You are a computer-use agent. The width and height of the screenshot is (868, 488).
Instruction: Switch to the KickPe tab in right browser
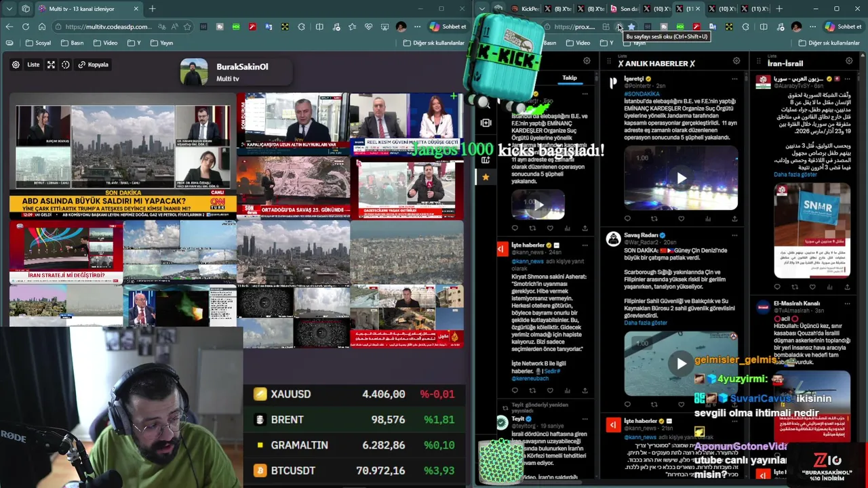[x=526, y=9]
